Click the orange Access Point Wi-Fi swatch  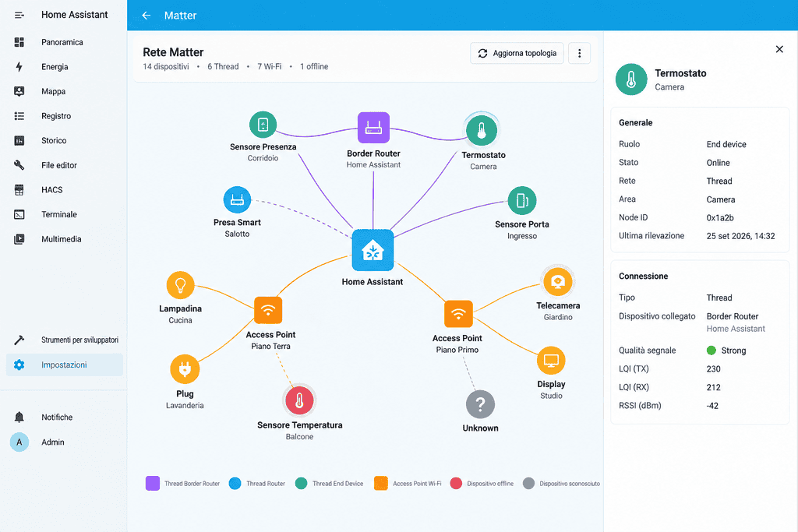(380, 483)
